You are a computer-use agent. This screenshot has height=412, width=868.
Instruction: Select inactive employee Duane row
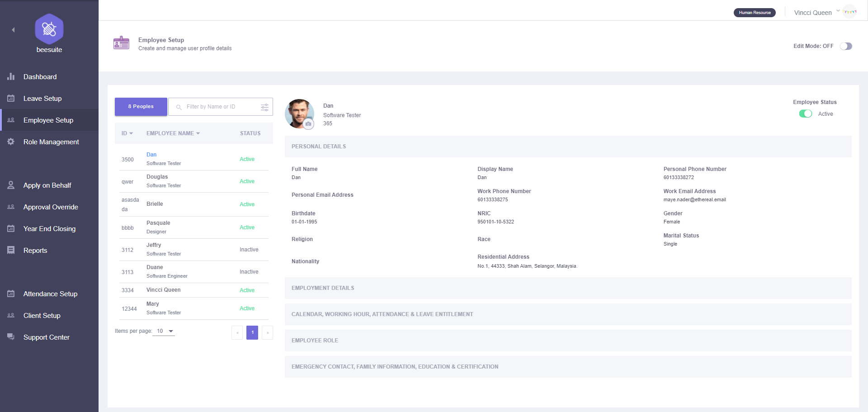tap(194, 272)
